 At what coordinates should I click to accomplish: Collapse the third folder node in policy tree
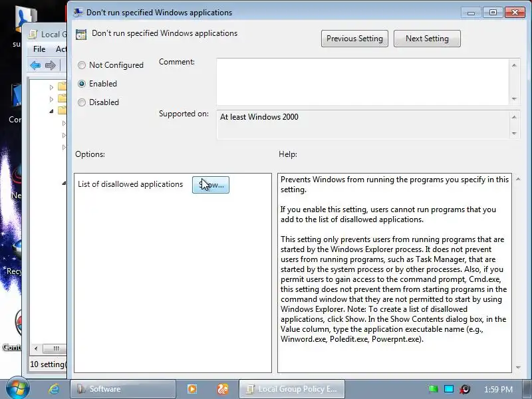click(x=51, y=111)
